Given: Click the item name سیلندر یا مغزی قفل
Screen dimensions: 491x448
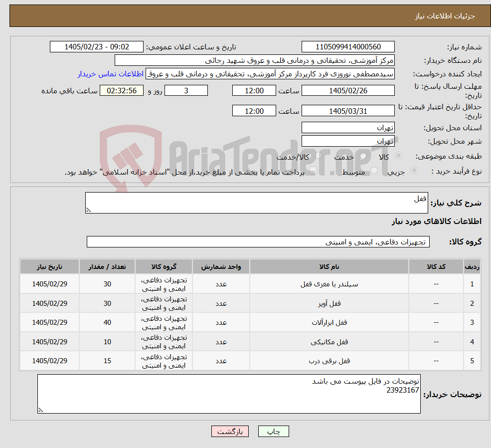Looking at the screenshot, I should tap(329, 284).
